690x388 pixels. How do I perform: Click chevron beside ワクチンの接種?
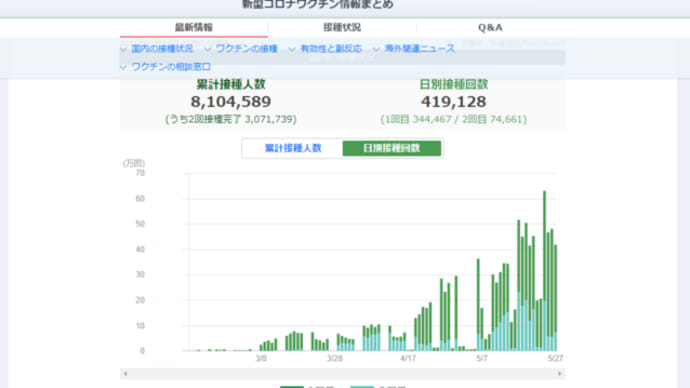point(208,50)
